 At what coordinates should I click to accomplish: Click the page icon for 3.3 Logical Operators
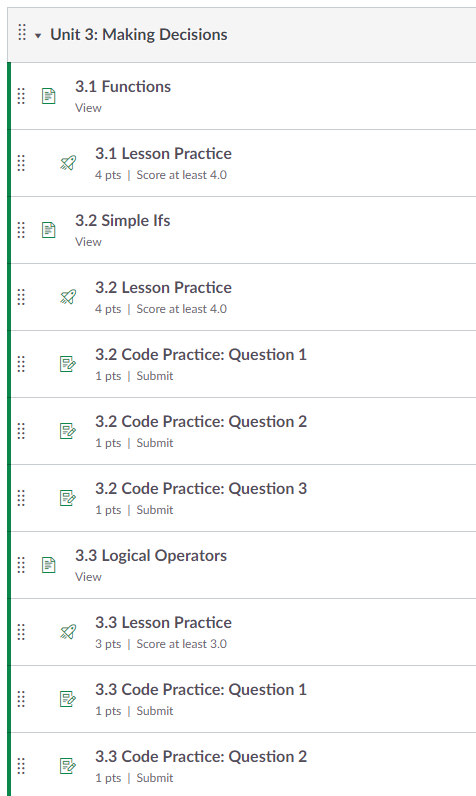coord(49,565)
